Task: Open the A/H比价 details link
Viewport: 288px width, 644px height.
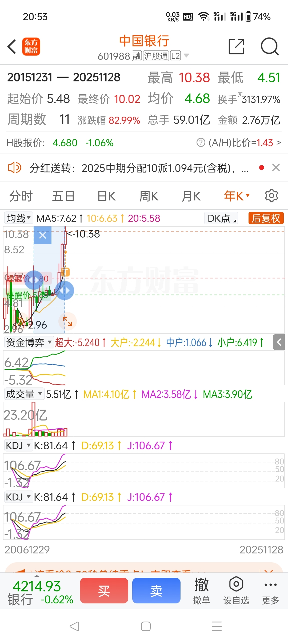Action: (x=245, y=143)
